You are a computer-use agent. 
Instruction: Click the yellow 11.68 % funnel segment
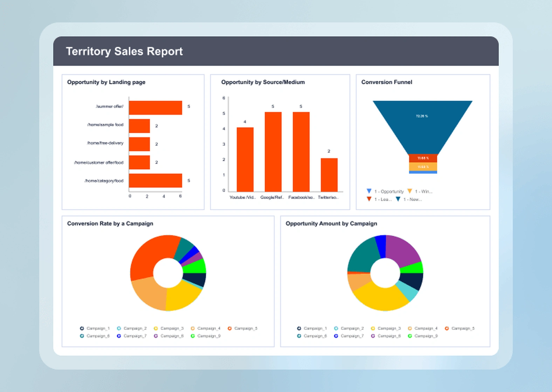(423, 167)
